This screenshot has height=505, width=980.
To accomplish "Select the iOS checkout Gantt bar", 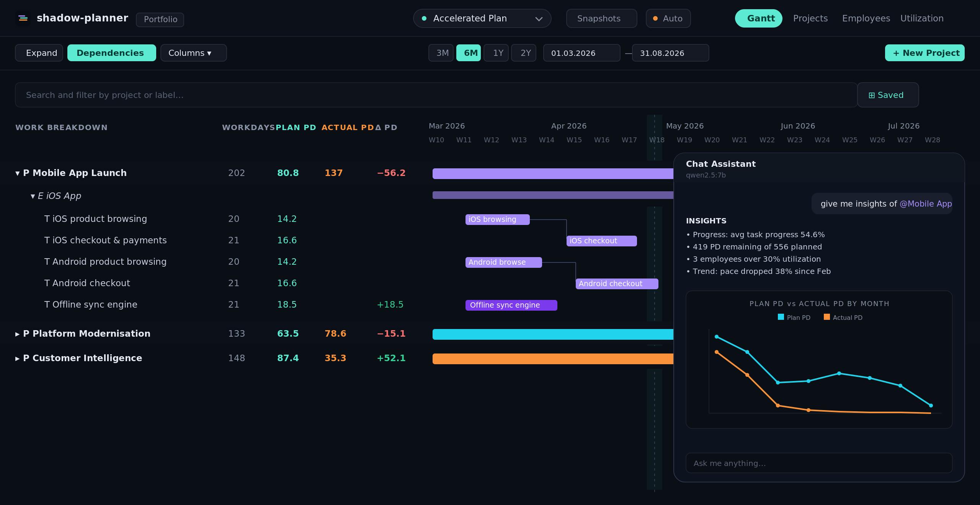I will (602, 241).
